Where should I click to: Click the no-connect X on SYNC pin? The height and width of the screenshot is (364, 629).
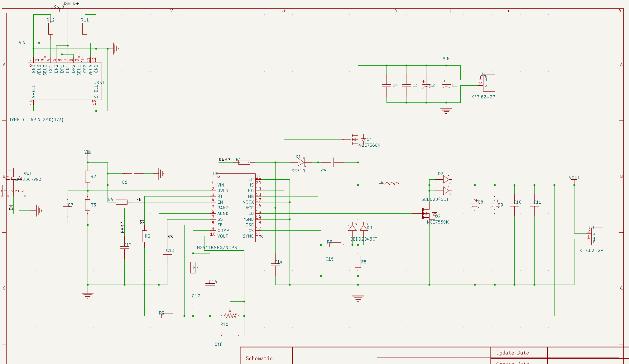[261, 236]
